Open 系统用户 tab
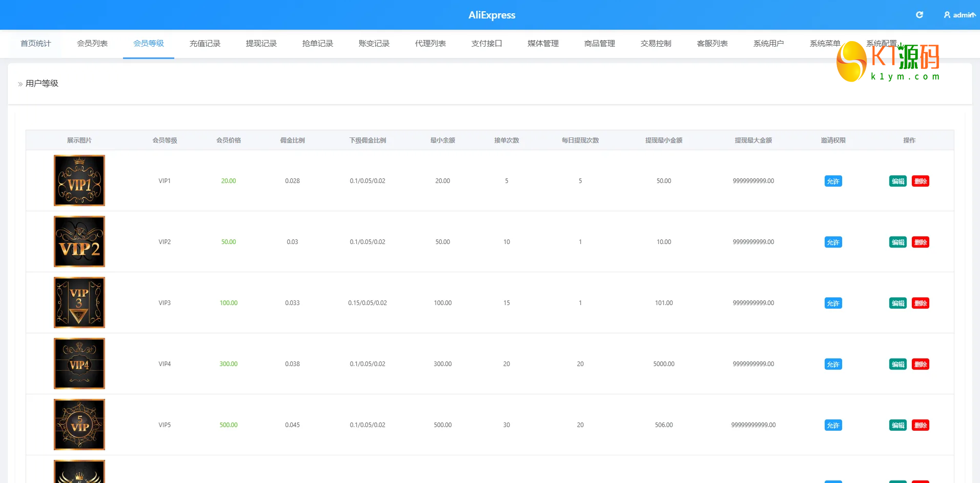980x483 pixels. point(769,44)
